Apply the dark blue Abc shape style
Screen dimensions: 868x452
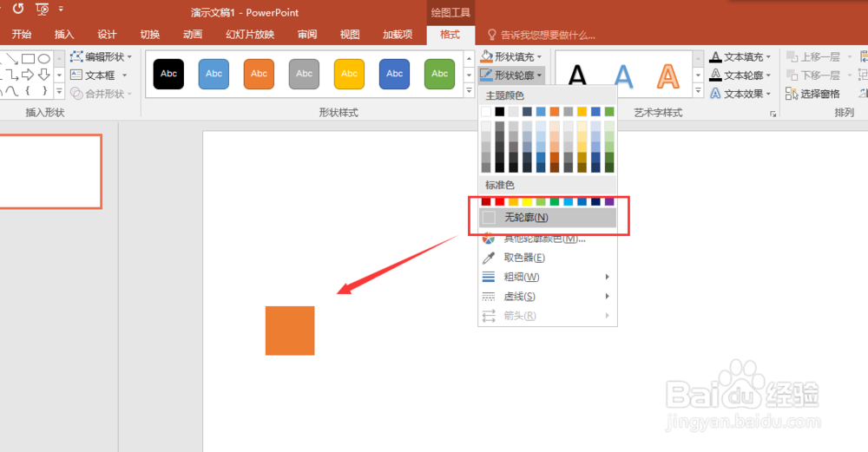[x=394, y=74]
